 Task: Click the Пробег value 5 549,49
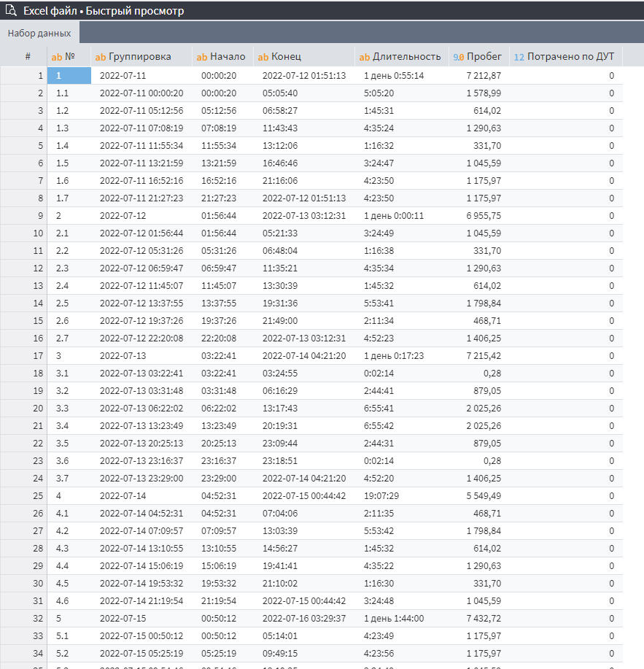coord(484,495)
